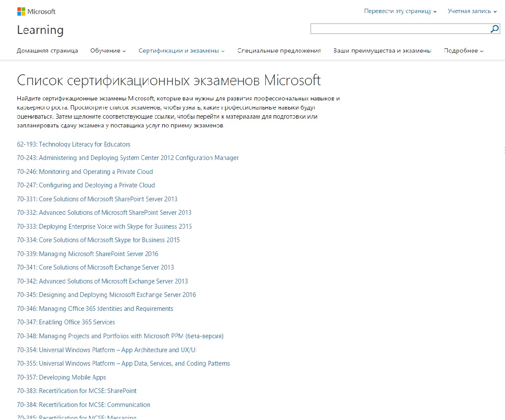This screenshot has height=420, width=505.
Task: Click the Microsoft logo
Action: coord(37,12)
